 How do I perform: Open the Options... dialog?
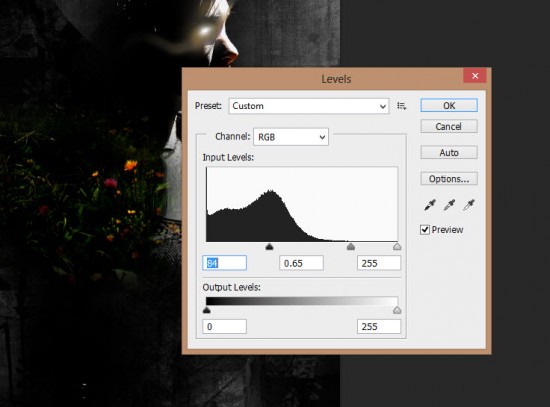click(449, 179)
